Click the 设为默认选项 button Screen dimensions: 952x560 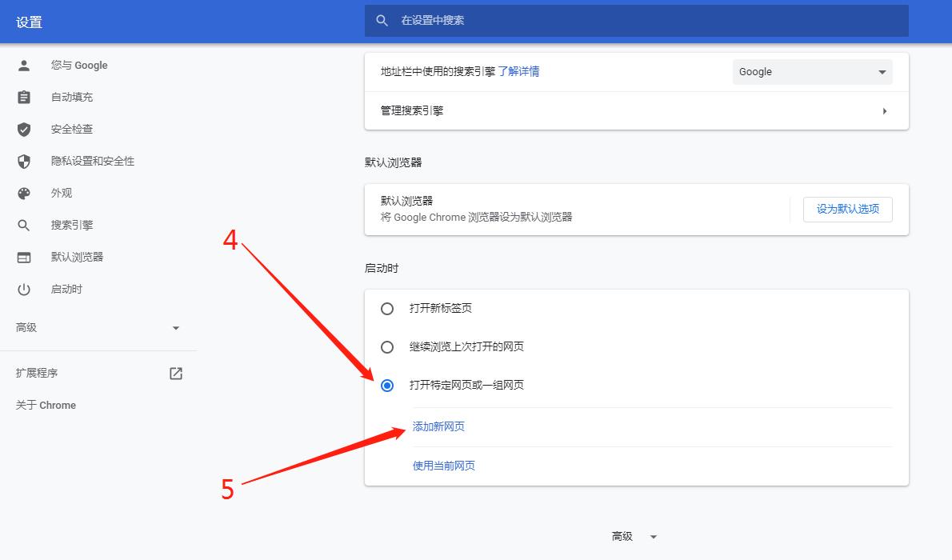click(x=847, y=209)
